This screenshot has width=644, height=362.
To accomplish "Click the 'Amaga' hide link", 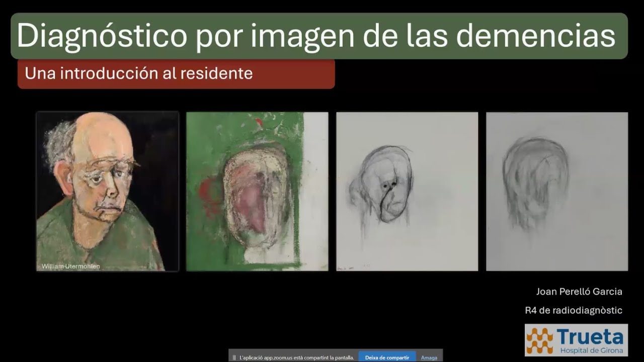I will click(x=429, y=358).
